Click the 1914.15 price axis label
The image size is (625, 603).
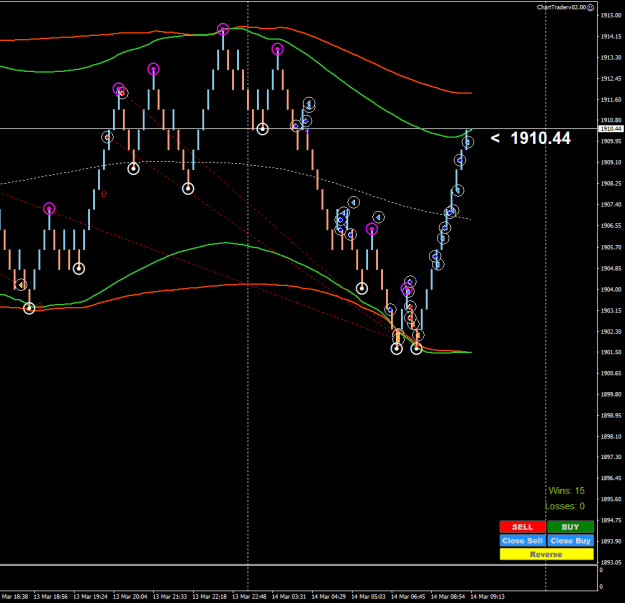611,36
